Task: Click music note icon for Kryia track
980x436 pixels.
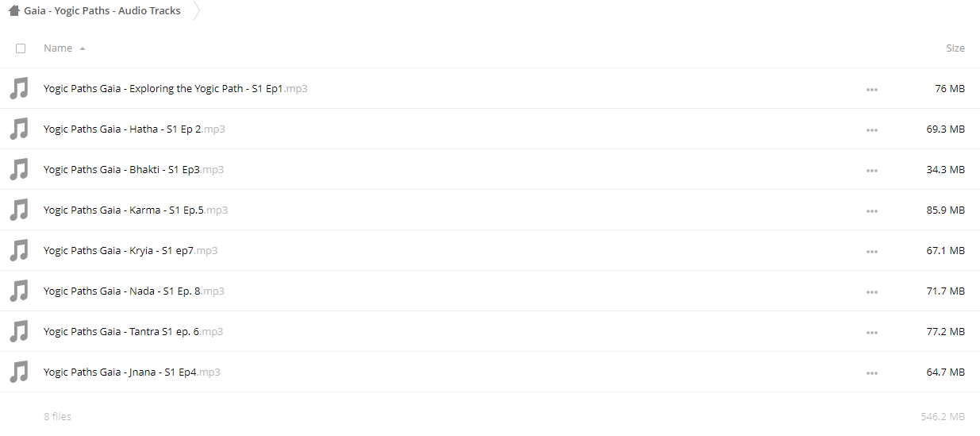Action: point(19,250)
